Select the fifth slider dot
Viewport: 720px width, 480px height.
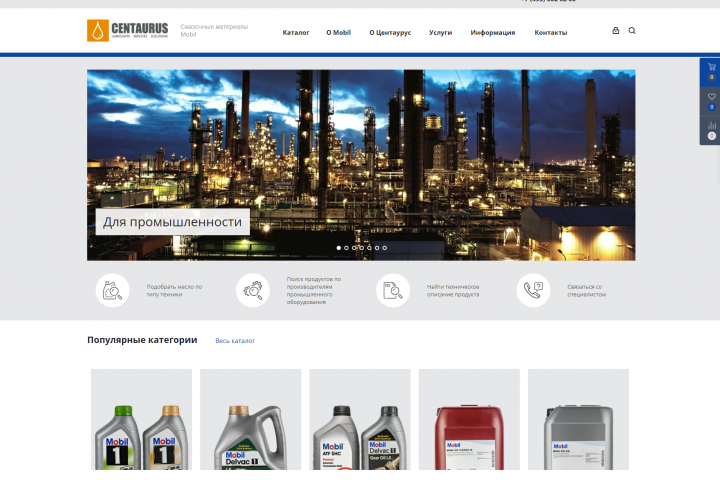[x=369, y=248]
